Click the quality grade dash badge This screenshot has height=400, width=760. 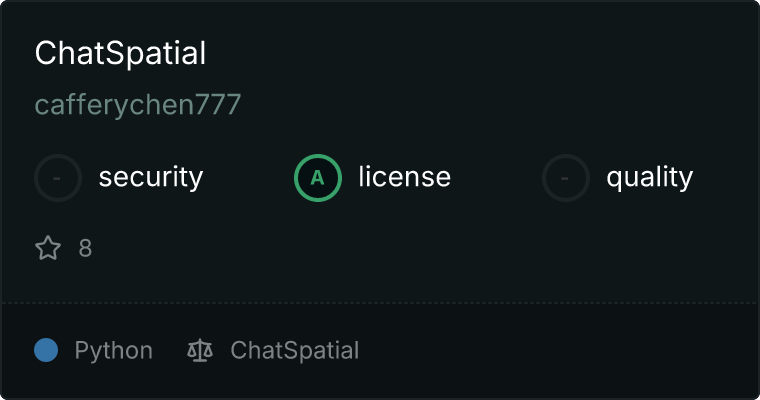[566, 178]
